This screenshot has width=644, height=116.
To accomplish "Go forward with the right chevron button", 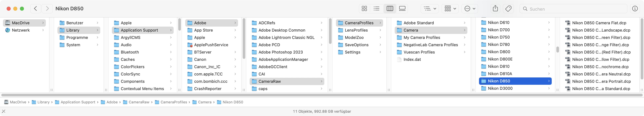I will pos(47,8).
